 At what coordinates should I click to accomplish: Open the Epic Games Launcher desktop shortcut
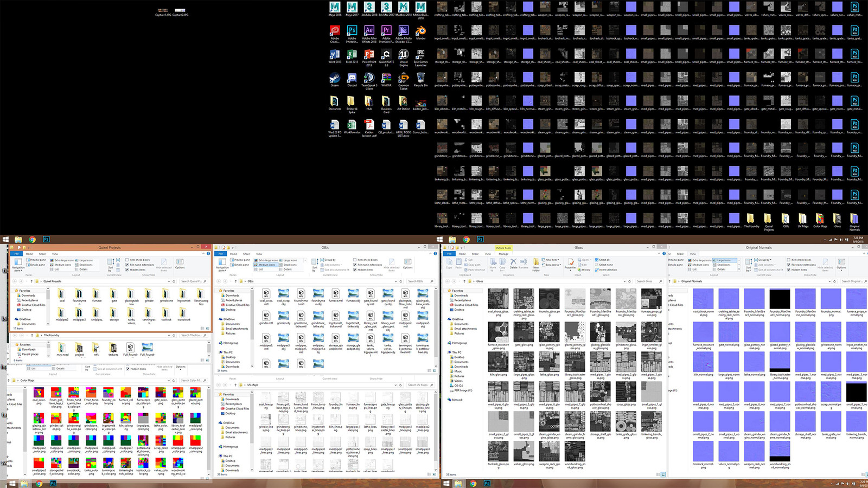pos(420,57)
